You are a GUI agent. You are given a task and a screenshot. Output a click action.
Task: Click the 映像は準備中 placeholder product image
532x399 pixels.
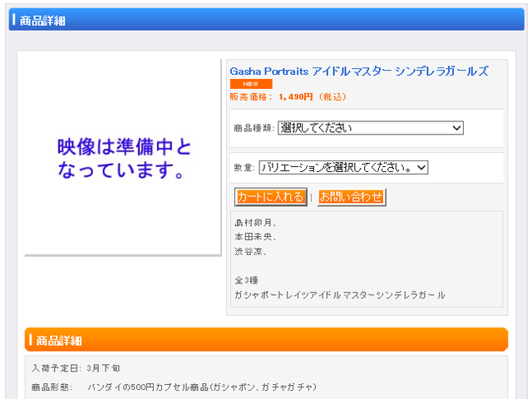[123, 157]
